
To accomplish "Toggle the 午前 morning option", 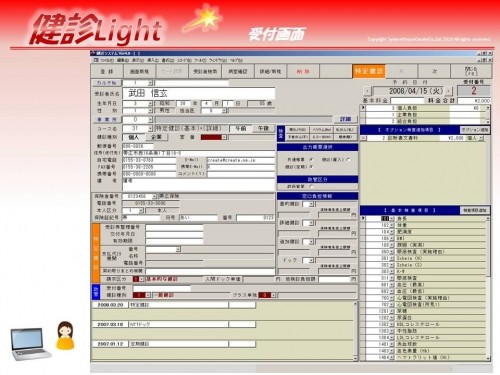I will click(x=241, y=128).
